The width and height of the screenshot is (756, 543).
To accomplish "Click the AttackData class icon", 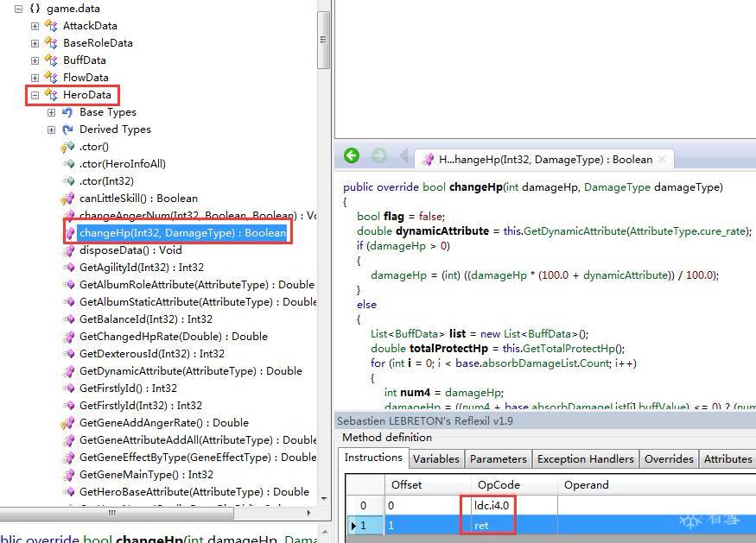I will click(51, 26).
